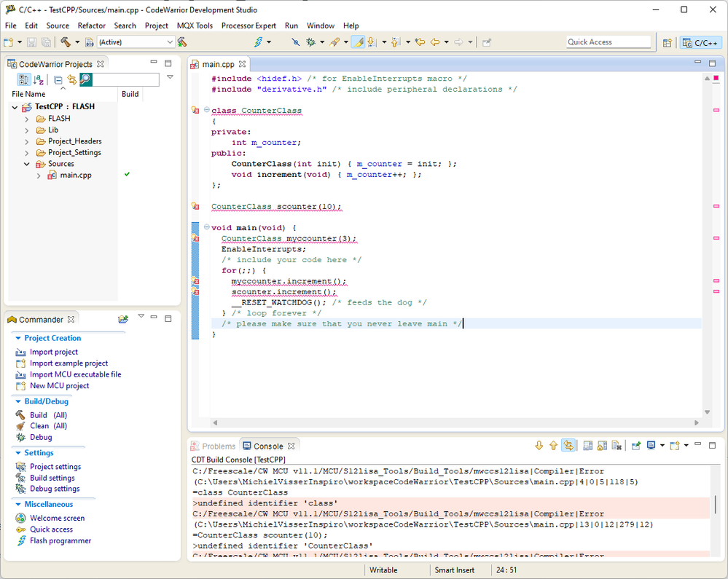Screen dimensions: 728x579
Task: Open the Processor Expert menu
Action: click(x=248, y=25)
